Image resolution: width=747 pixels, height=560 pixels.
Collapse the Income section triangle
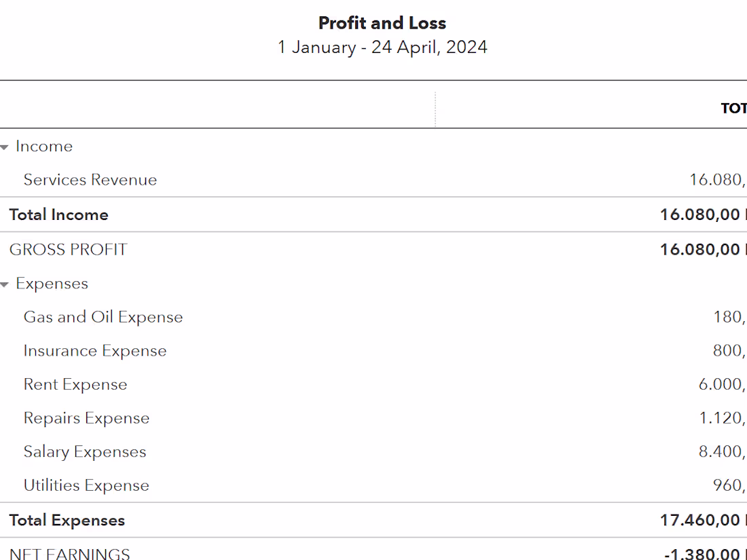point(5,147)
